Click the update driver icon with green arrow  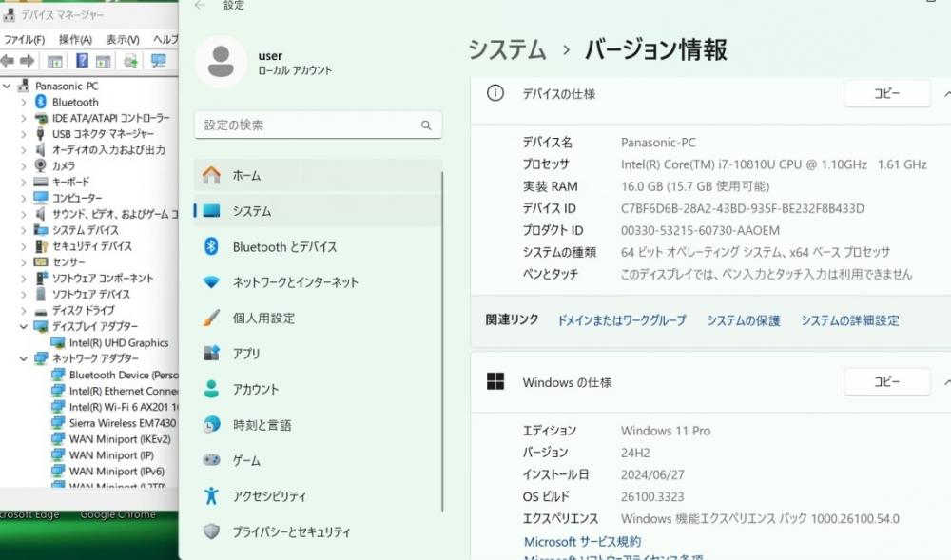pyautogui.click(x=129, y=61)
